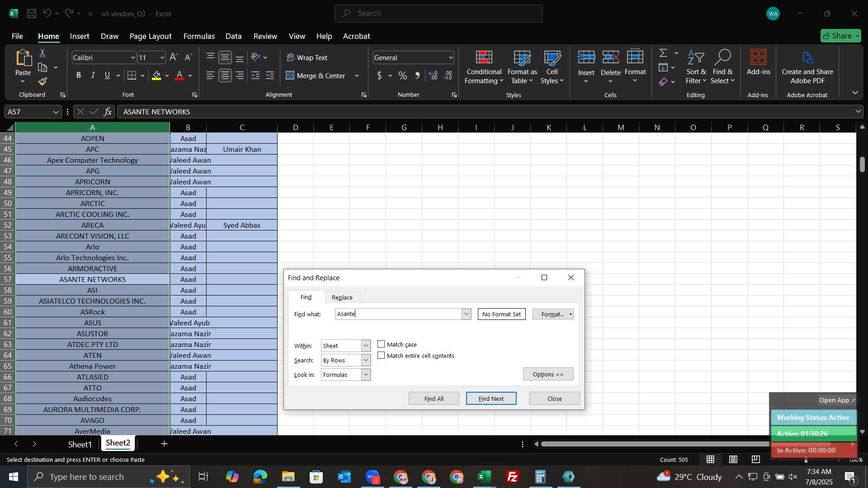Click Decrease Font Size icon
The image size is (868, 488).
[x=189, y=57]
